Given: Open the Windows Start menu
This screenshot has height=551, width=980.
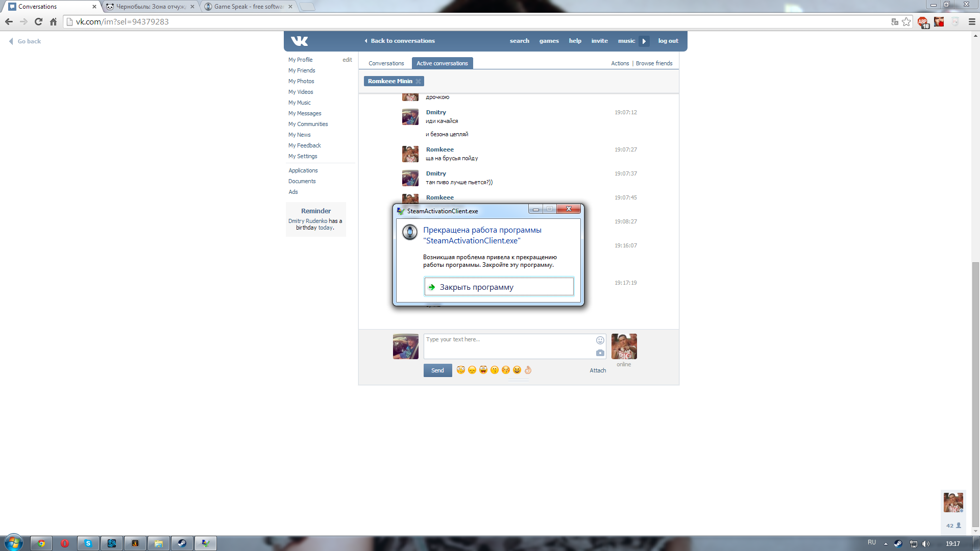Looking at the screenshot, I should pyautogui.click(x=14, y=543).
